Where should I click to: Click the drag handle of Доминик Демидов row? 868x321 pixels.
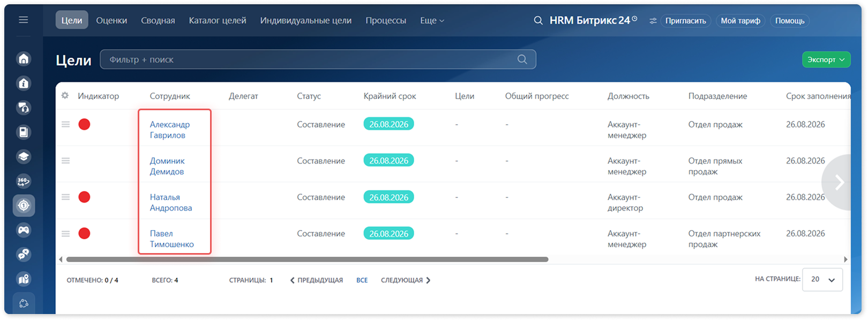click(65, 160)
